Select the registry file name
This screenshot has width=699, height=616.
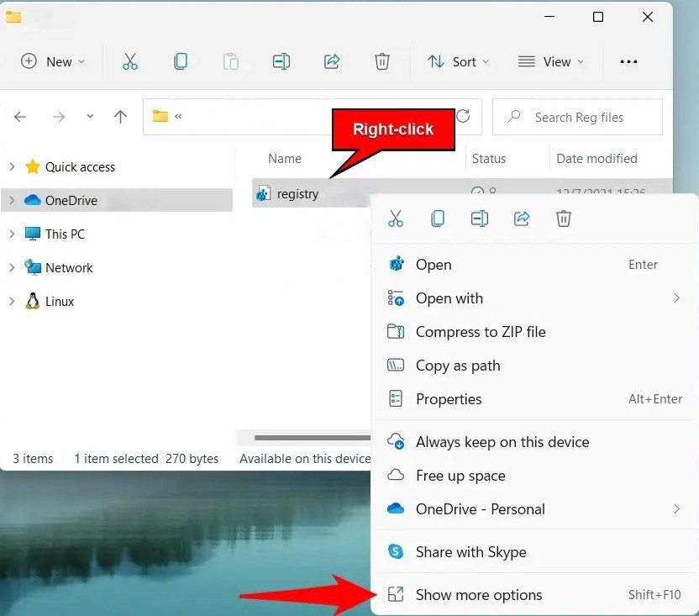click(x=297, y=194)
